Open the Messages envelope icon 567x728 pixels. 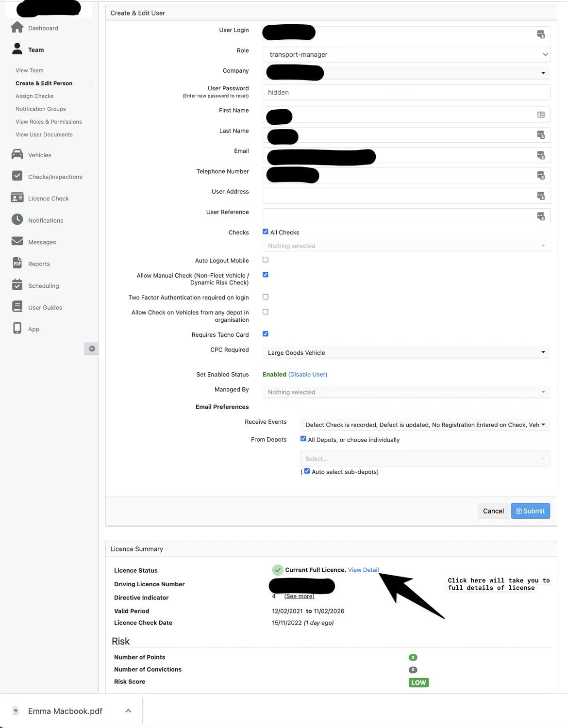click(17, 241)
